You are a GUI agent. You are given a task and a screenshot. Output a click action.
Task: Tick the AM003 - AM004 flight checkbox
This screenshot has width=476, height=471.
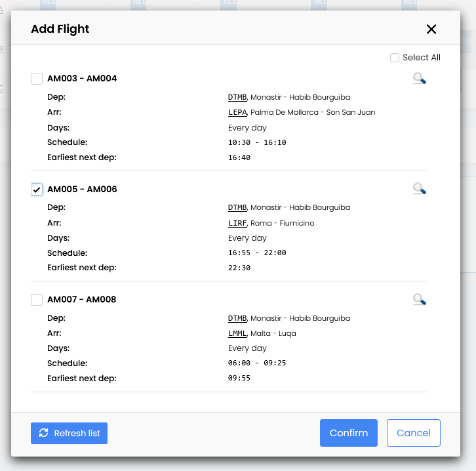pyautogui.click(x=37, y=79)
